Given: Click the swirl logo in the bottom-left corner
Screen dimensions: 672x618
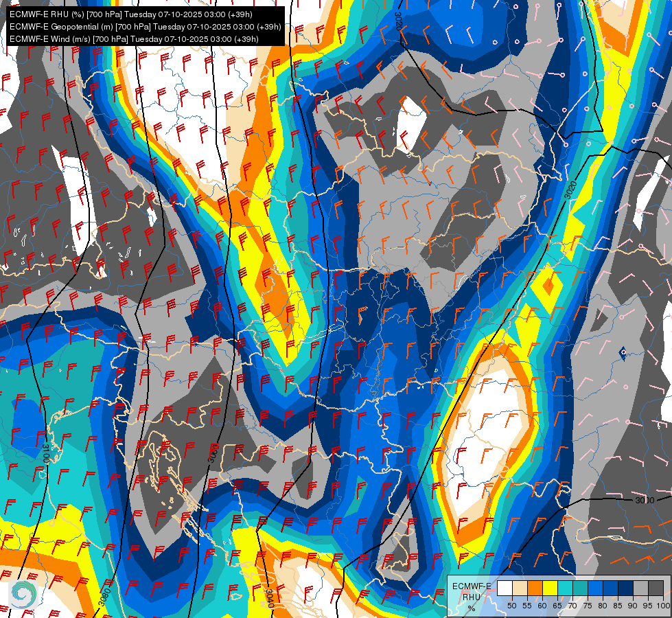Looking at the screenshot, I should (24, 595).
